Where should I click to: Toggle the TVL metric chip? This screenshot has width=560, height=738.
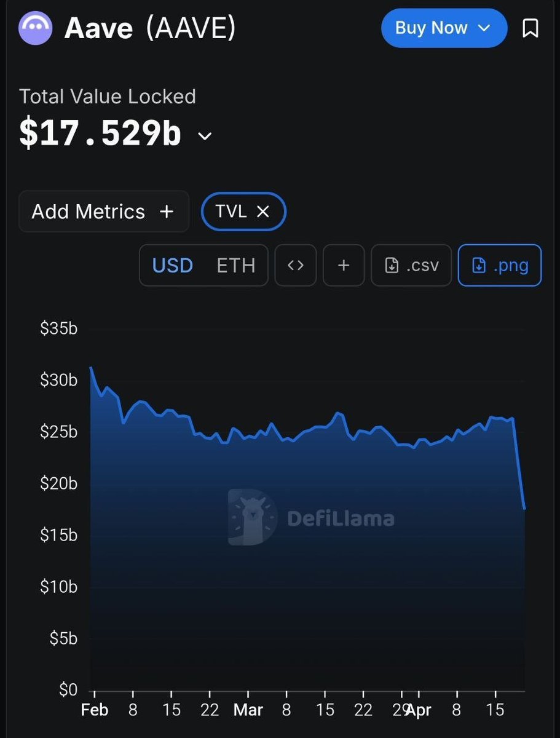pyautogui.click(x=232, y=212)
